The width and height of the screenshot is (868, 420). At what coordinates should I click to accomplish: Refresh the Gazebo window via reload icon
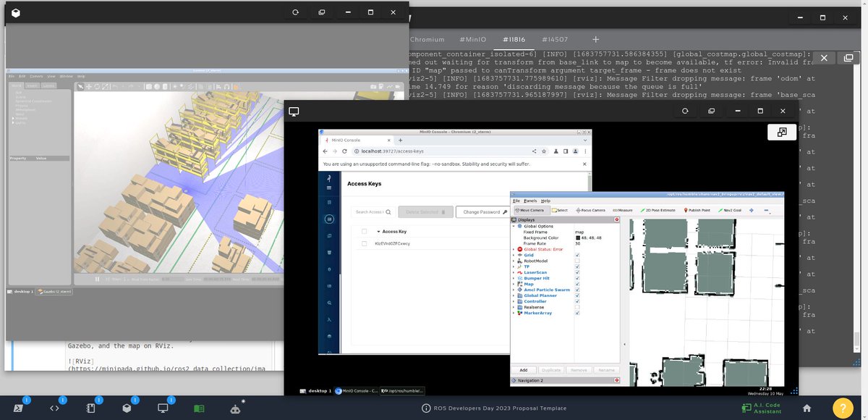click(295, 12)
